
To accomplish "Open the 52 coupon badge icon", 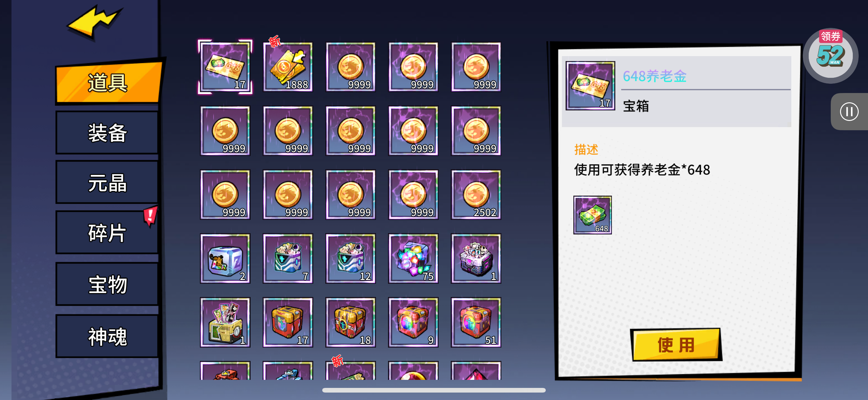I will 831,55.
